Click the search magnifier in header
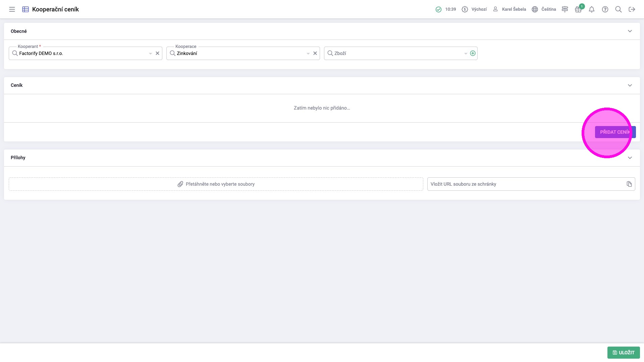 [619, 9]
